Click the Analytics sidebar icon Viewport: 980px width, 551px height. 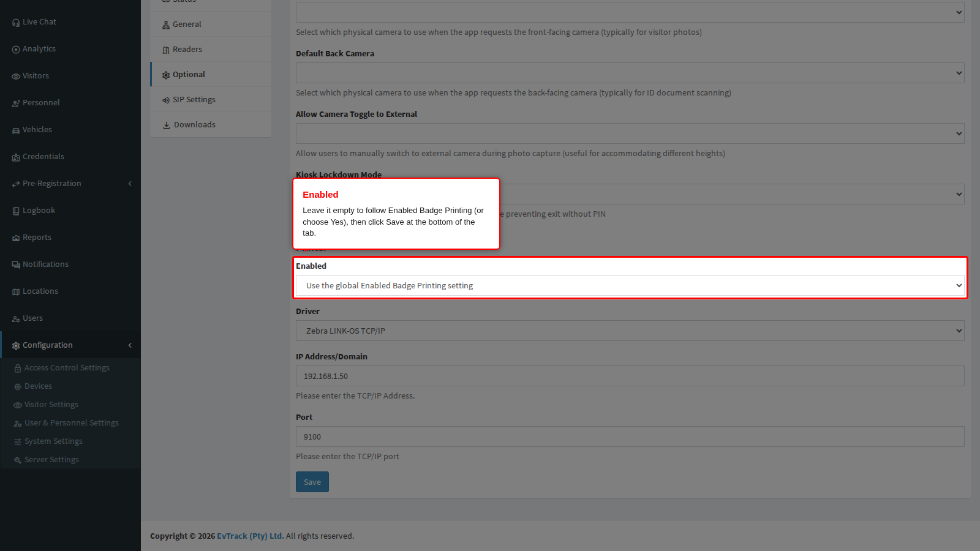tap(16, 50)
